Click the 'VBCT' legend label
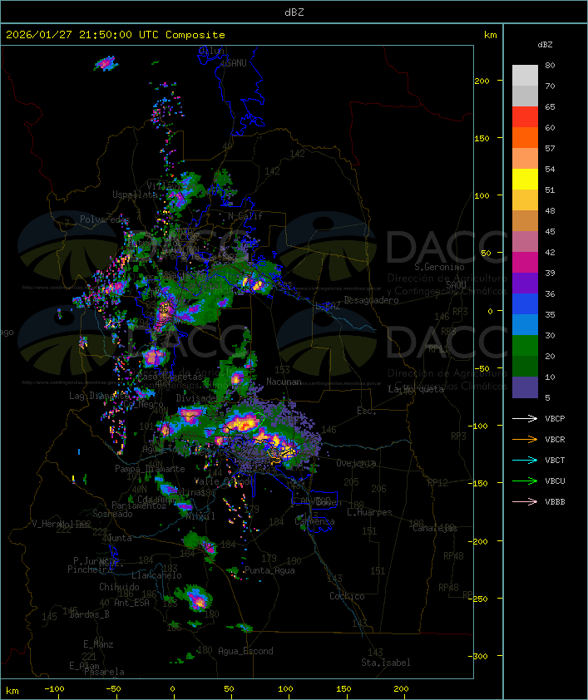 click(555, 461)
